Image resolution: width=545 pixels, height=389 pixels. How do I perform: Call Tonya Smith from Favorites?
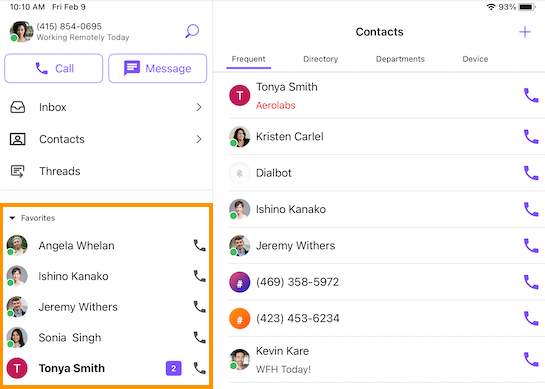[x=200, y=368]
